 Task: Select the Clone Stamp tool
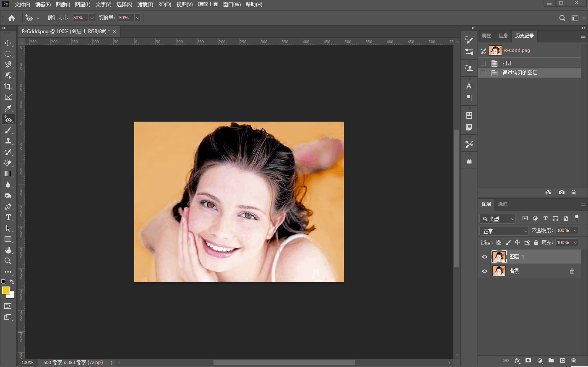click(x=8, y=141)
